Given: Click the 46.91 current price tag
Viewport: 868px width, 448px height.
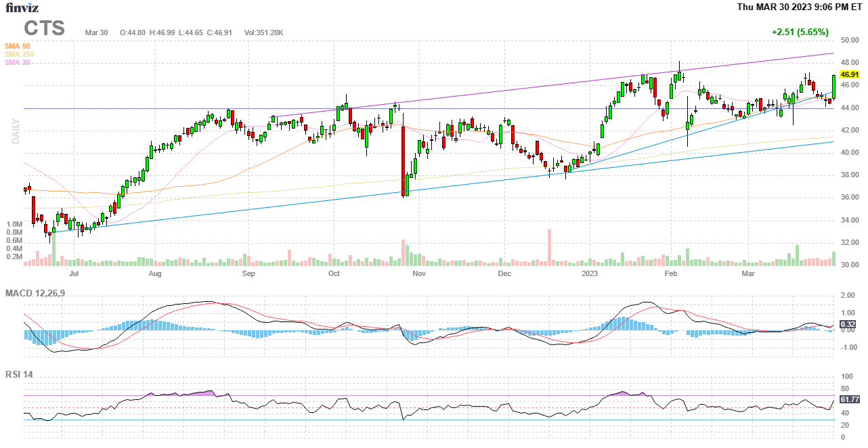Looking at the screenshot, I should click(x=849, y=74).
